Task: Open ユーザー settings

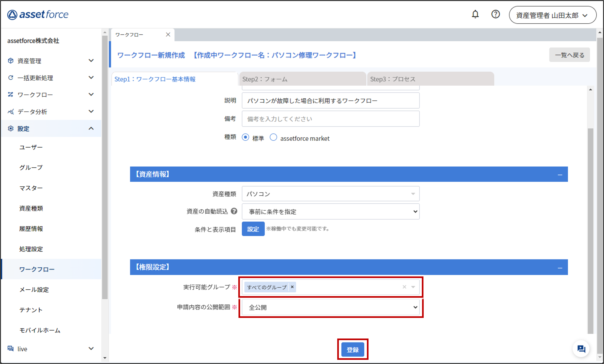Action: click(31, 147)
